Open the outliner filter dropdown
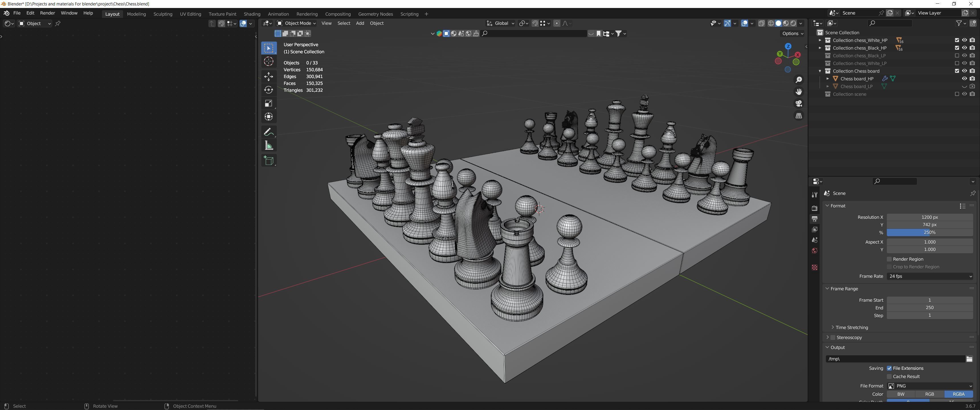This screenshot has width=980, height=410. coord(961,23)
